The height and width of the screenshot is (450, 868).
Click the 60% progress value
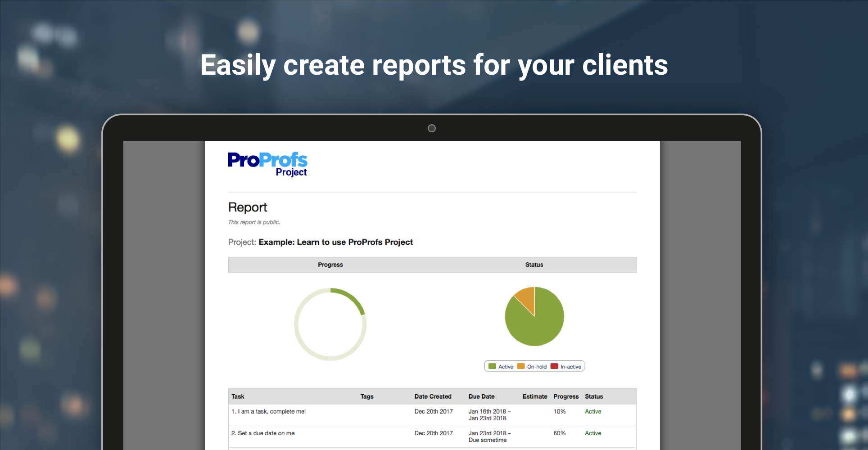click(560, 433)
